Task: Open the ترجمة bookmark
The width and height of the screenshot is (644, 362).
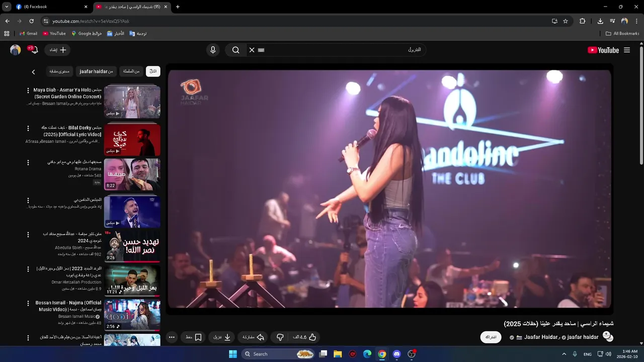Action: (x=138, y=33)
